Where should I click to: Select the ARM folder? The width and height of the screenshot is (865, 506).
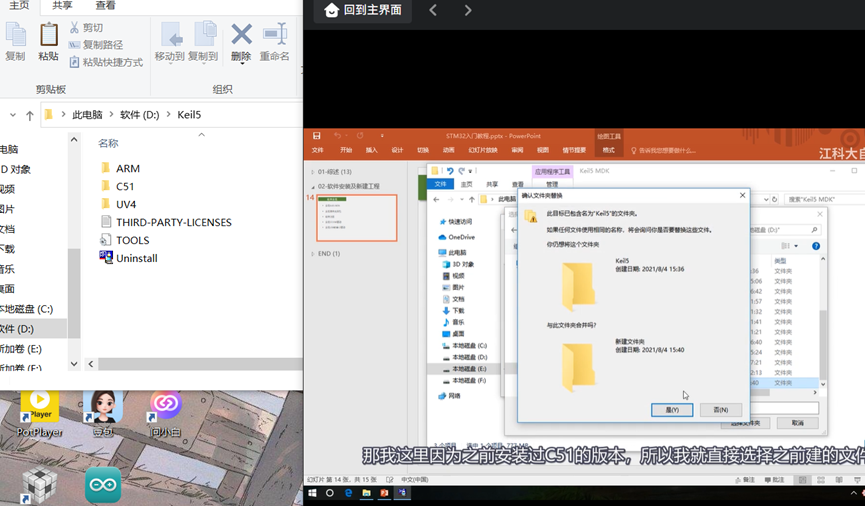click(120, 168)
